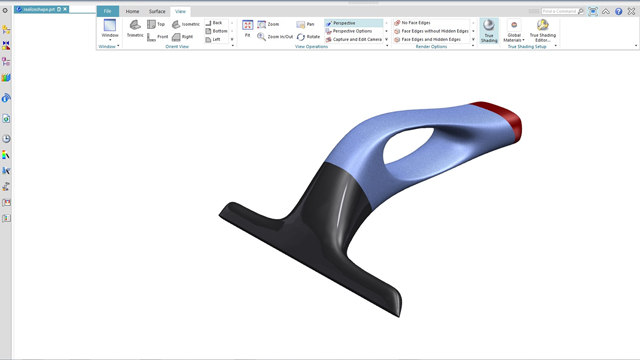
Task: Fit the model to the window
Action: 247,29
